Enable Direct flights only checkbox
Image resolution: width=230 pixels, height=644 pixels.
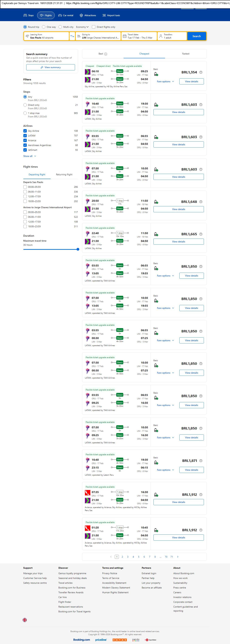click(94, 27)
